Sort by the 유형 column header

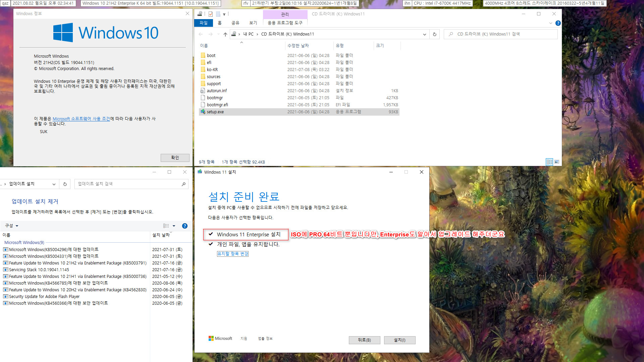point(354,46)
